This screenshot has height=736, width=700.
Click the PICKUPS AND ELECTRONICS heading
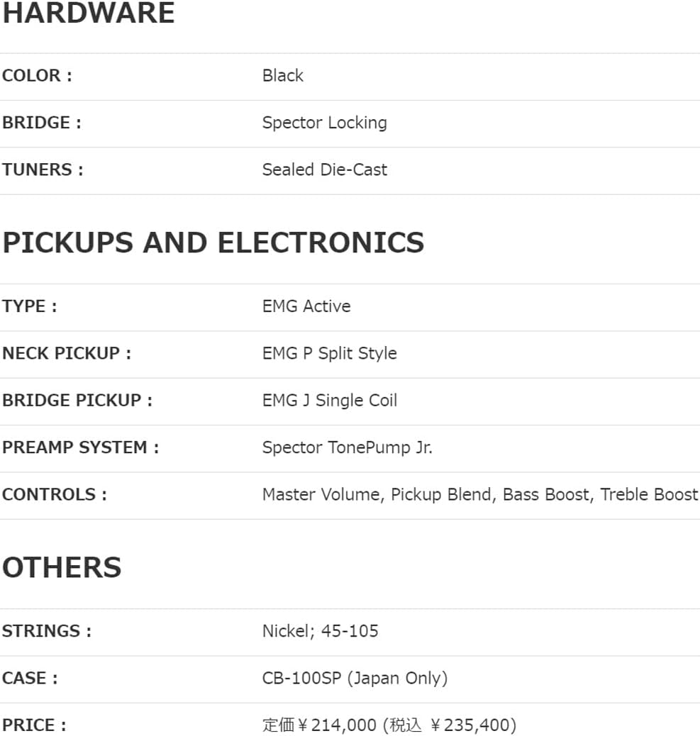coord(213,242)
